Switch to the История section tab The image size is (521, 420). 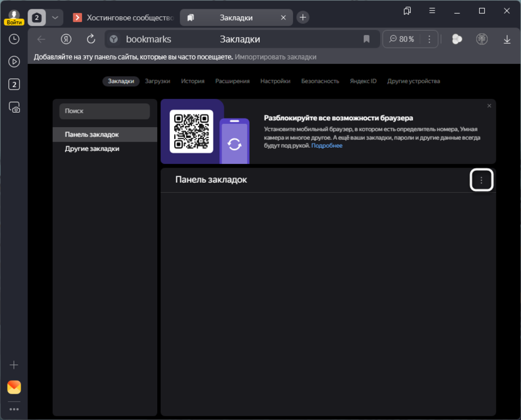(x=193, y=81)
